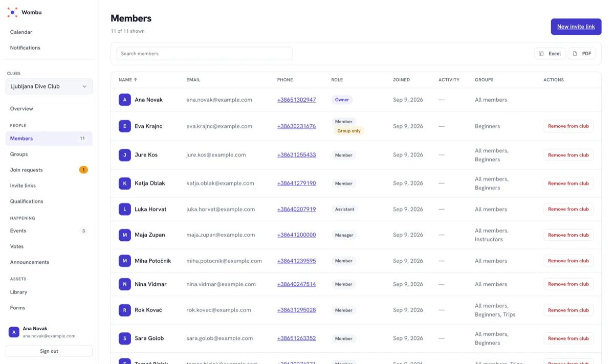Open Votes in the sidebar

49,246
